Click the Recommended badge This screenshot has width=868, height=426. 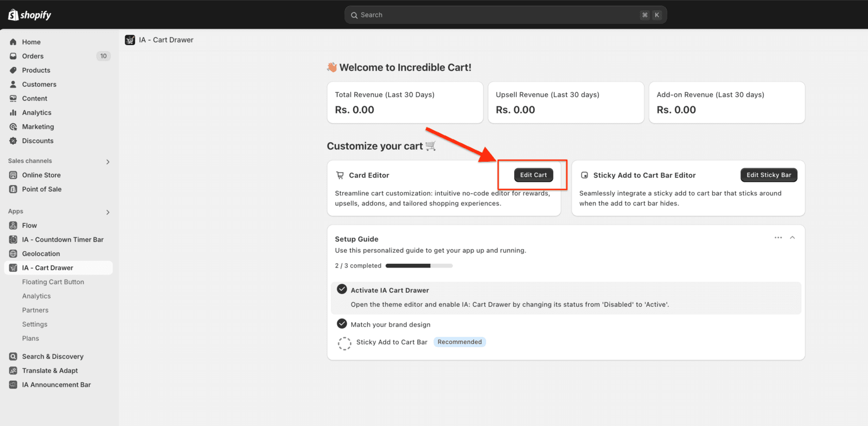pos(459,342)
